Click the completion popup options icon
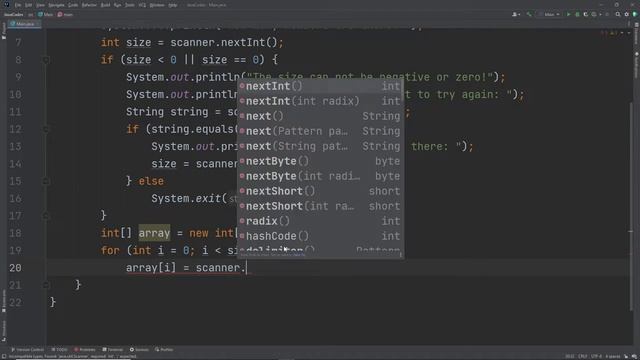The width and height of the screenshot is (640, 360). click(x=400, y=255)
